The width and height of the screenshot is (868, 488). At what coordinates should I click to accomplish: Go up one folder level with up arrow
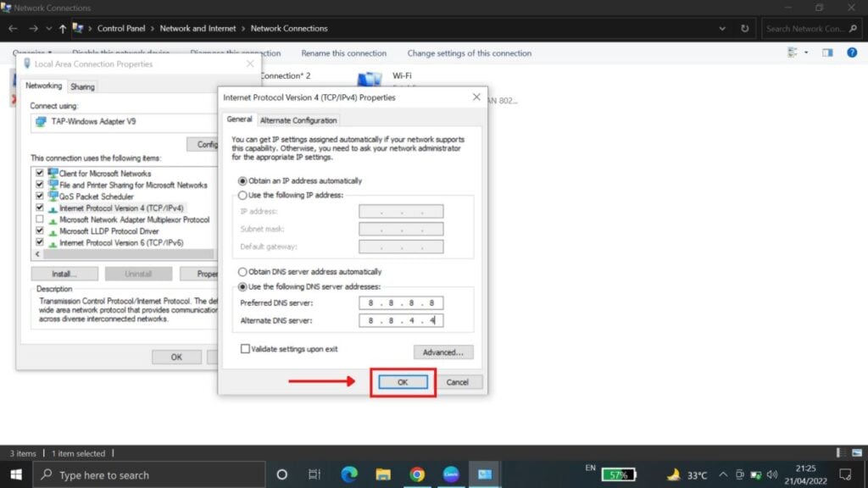point(63,28)
